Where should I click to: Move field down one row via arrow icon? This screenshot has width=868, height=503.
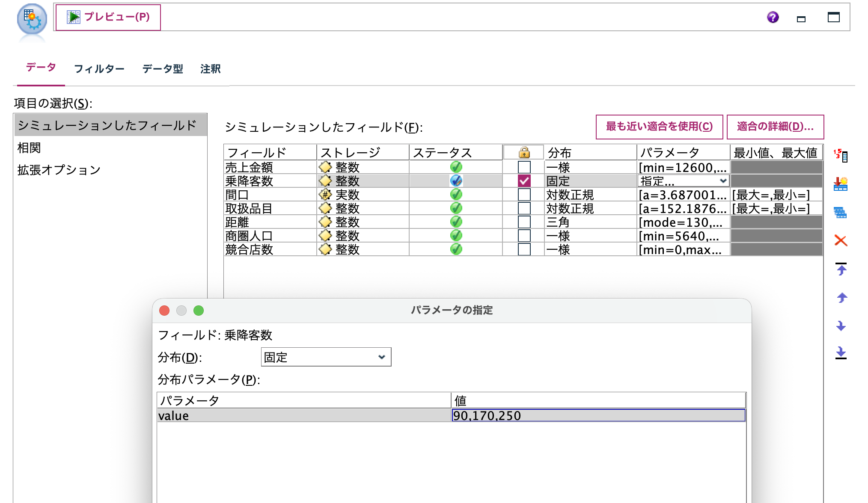[840, 325]
